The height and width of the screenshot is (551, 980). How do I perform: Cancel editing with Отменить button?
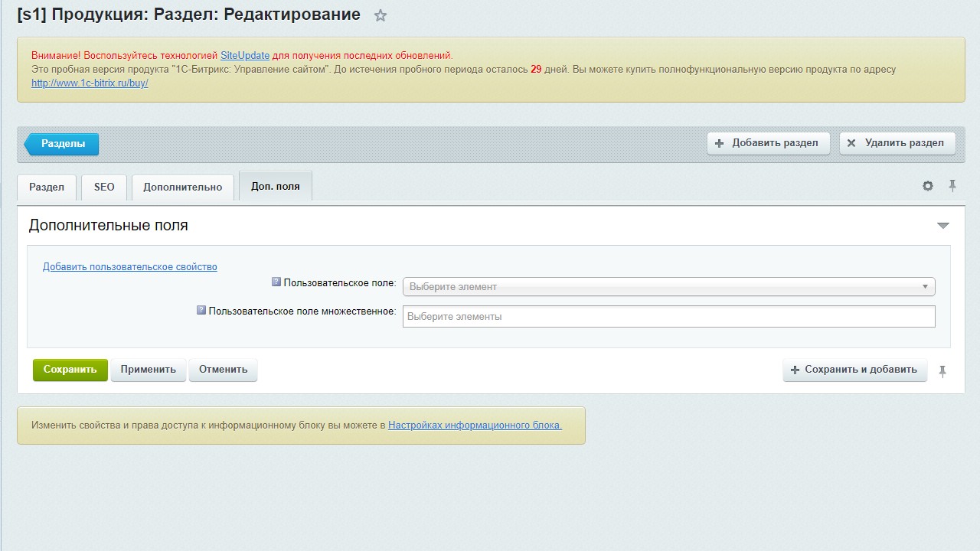coord(224,370)
